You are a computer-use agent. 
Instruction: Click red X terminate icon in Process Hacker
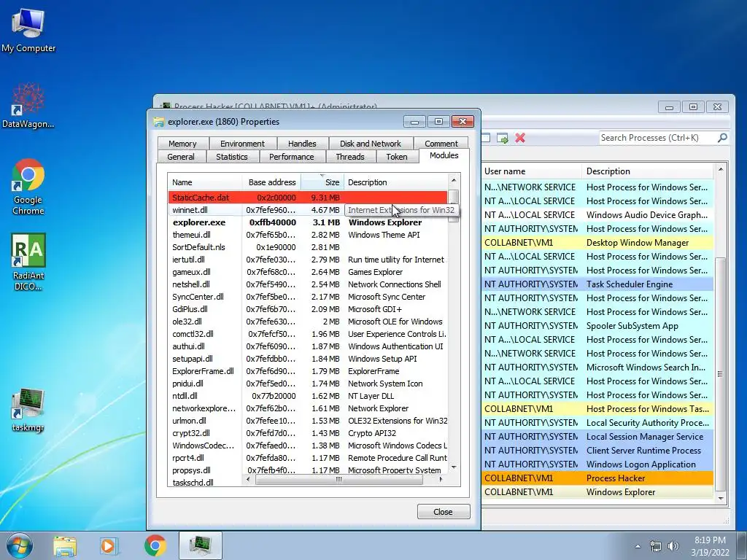(520, 138)
